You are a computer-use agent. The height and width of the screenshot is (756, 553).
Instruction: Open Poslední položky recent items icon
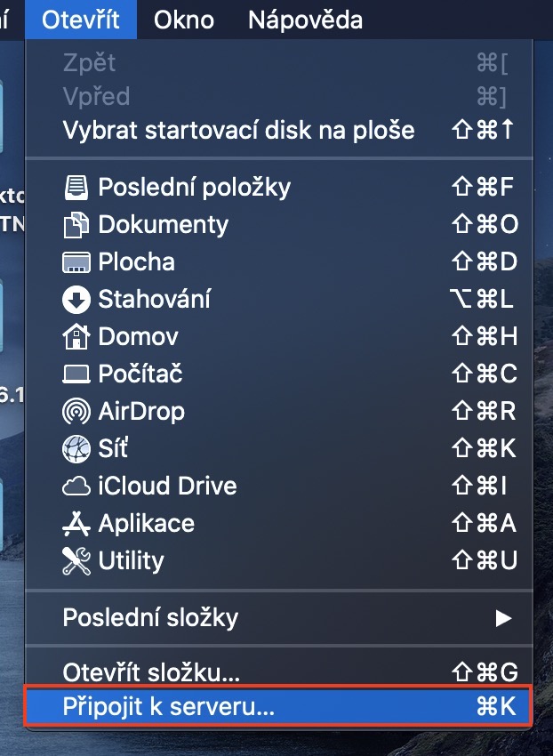coord(76,187)
